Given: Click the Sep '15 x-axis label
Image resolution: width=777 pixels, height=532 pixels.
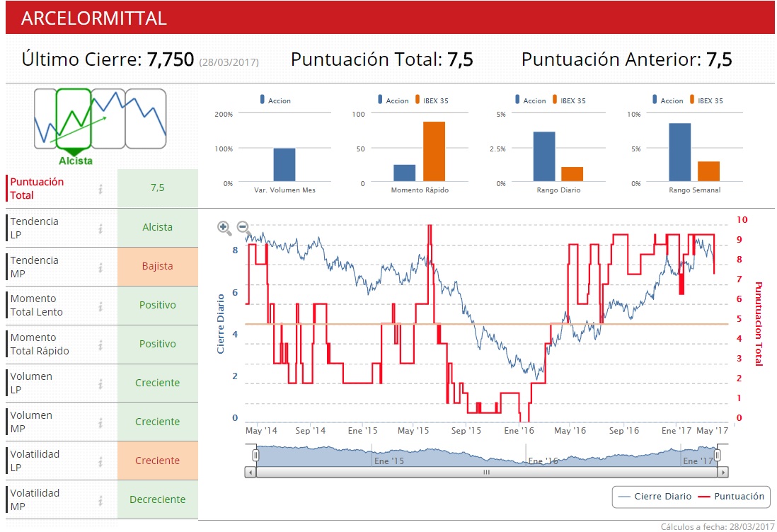Looking at the screenshot, I should pyautogui.click(x=466, y=430).
